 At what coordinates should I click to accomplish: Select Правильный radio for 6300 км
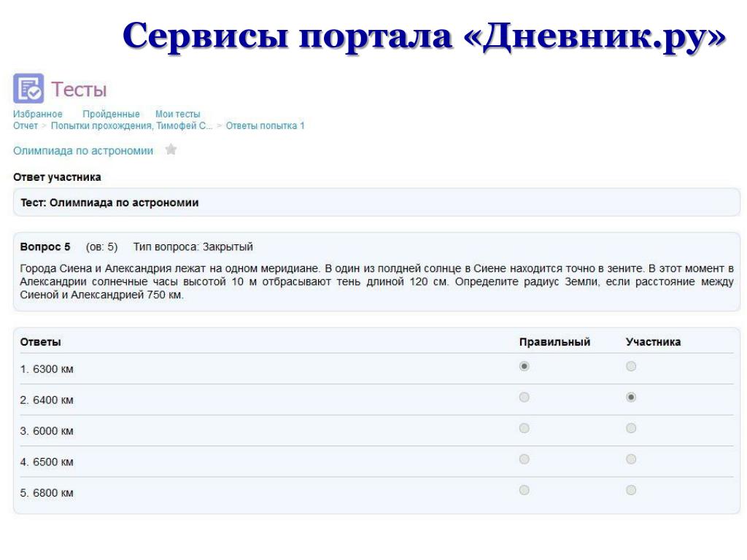tap(524, 366)
